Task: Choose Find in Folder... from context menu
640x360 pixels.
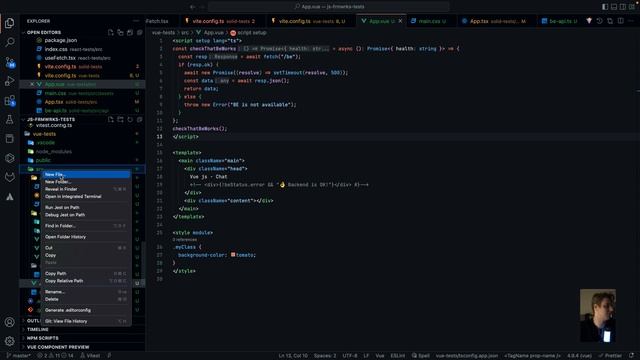Action: coord(86,226)
